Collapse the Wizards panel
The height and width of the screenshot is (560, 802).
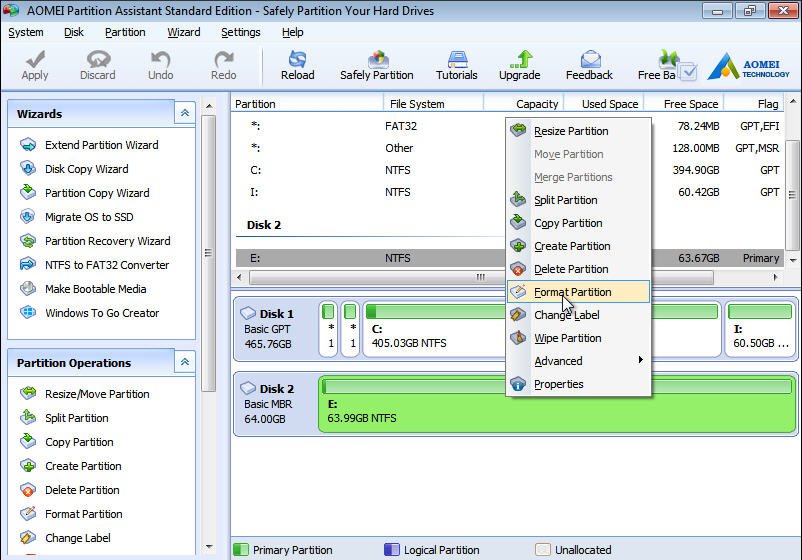tap(185, 113)
